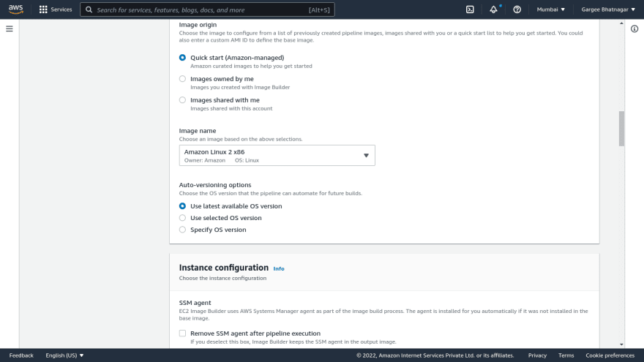The width and height of the screenshot is (644, 362).
Task: Click the Feedback link in footer
Action: [21, 355]
